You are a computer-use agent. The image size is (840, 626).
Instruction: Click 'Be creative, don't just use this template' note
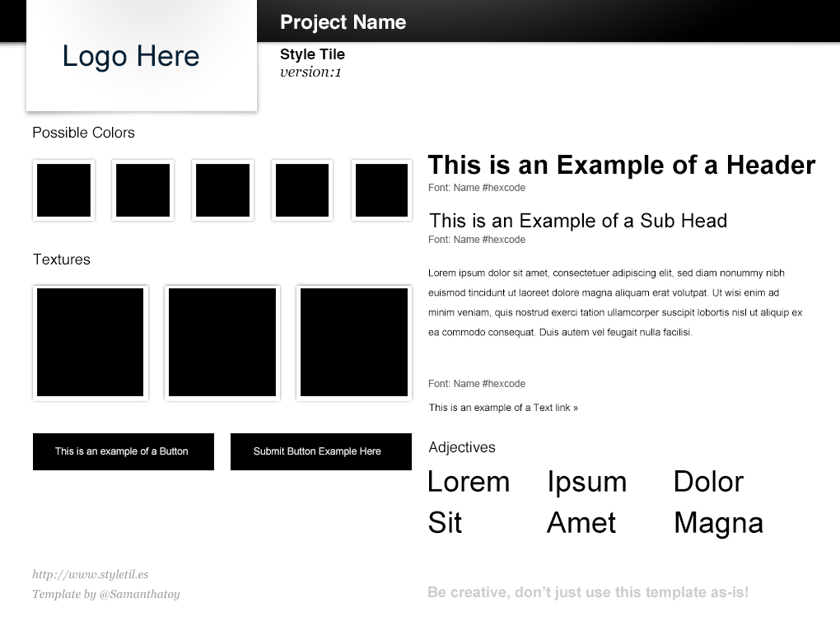tap(588, 592)
